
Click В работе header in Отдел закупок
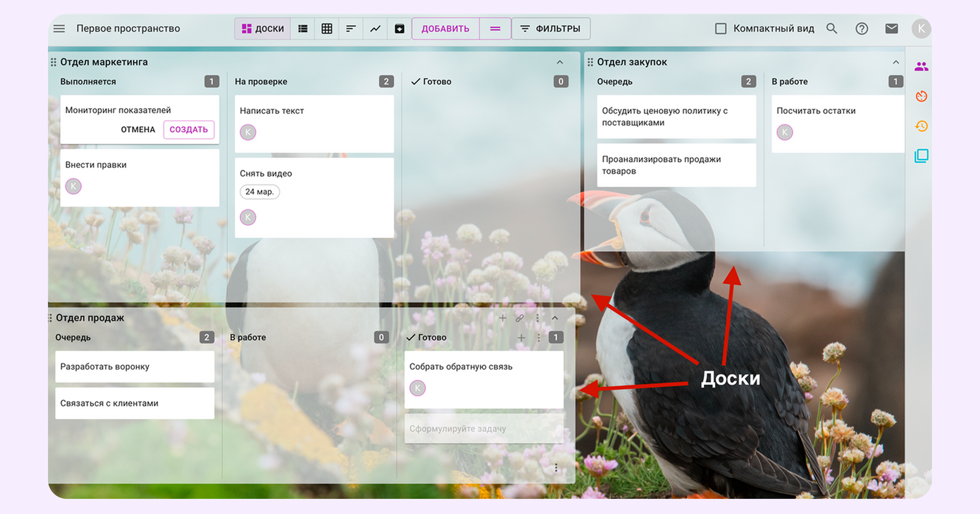(x=790, y=82)
